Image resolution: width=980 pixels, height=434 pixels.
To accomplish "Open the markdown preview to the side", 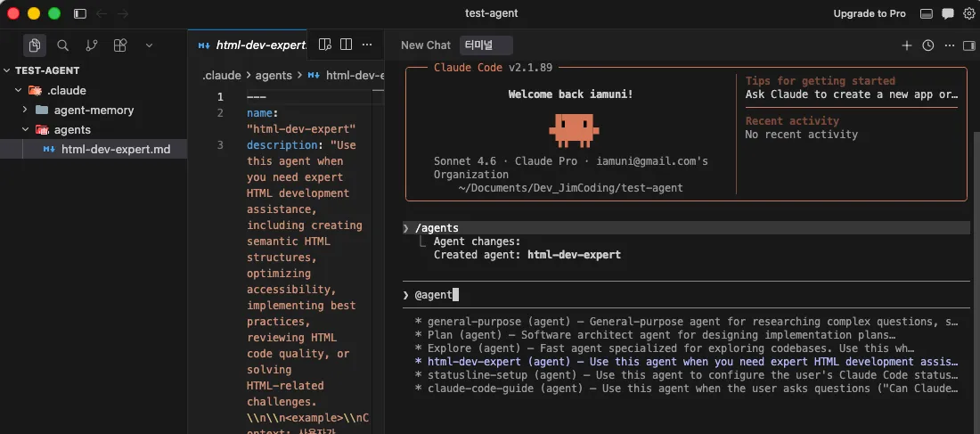I will tap(325, 45).
